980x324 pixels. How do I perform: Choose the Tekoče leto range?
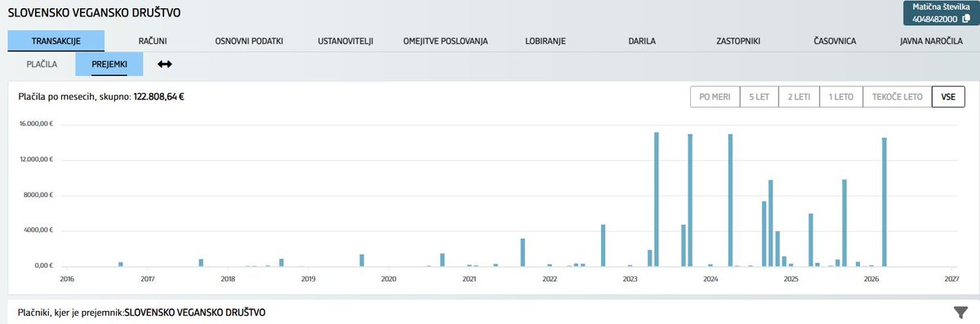(898, 96)
